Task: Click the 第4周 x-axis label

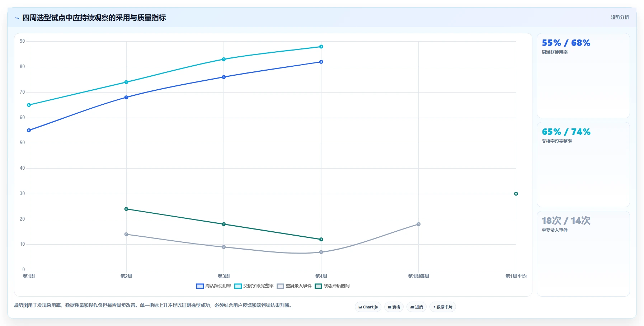Action: (x=321, y=276)
